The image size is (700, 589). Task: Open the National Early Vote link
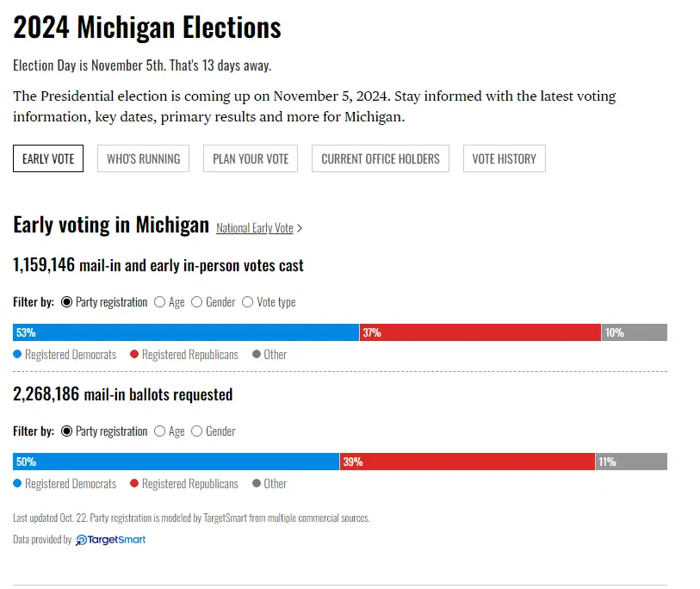255,228
